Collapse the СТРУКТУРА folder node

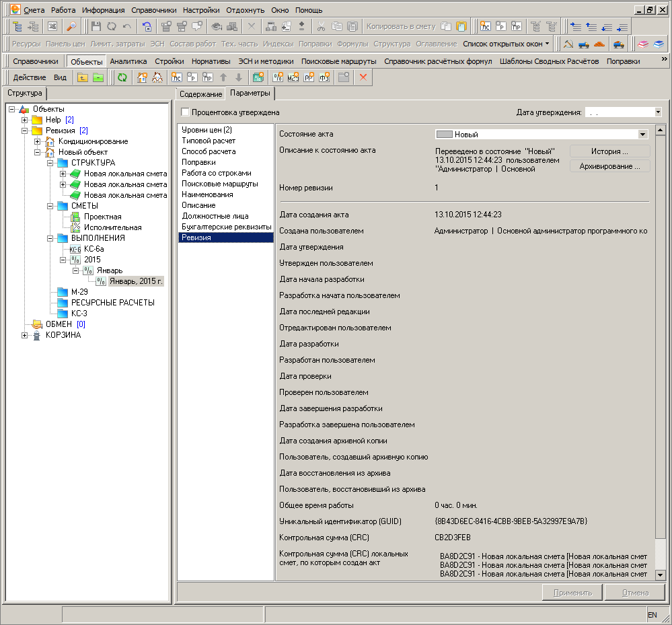click(x=50, y=163)
